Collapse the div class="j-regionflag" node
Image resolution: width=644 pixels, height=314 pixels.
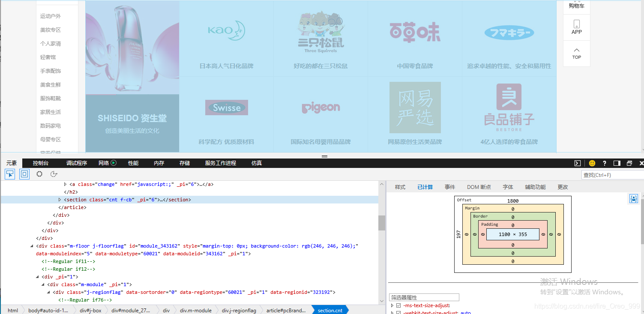tap(48, 292)
